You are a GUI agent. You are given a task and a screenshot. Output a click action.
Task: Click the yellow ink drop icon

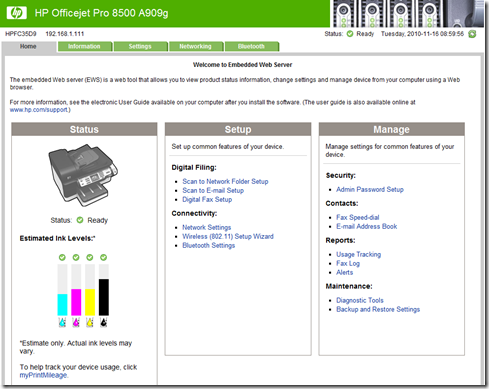(x=90, y=322)
